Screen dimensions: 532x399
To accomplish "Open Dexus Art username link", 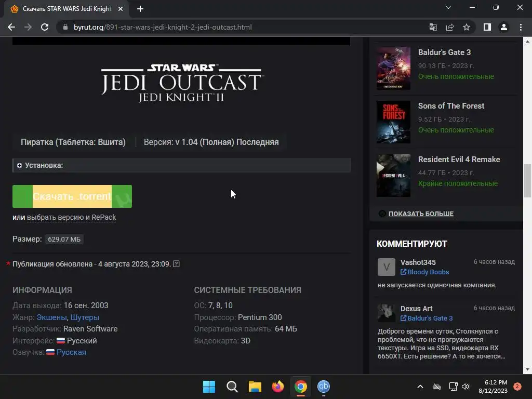I will (x=416, y=309).
